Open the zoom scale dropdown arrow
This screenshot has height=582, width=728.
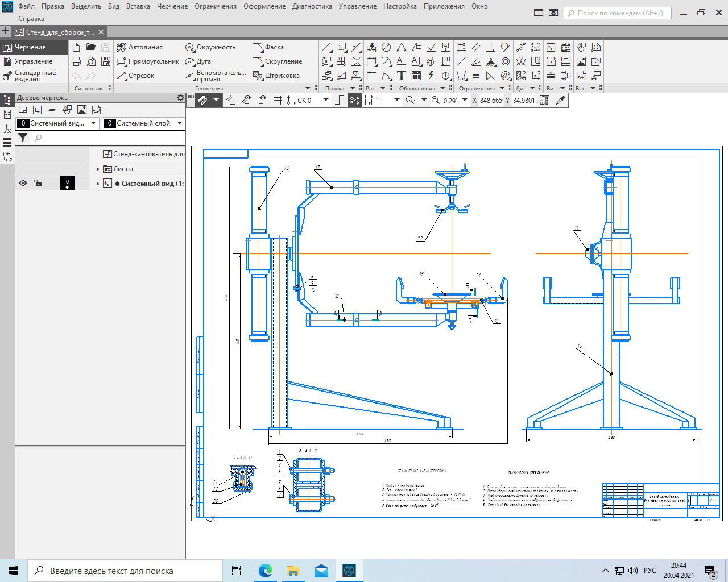tap(465, 100)
